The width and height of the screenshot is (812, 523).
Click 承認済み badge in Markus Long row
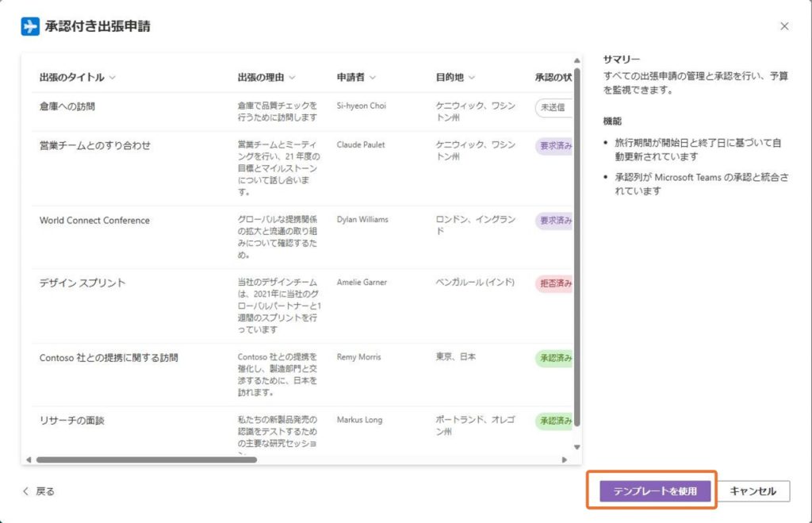click(553, 421)
